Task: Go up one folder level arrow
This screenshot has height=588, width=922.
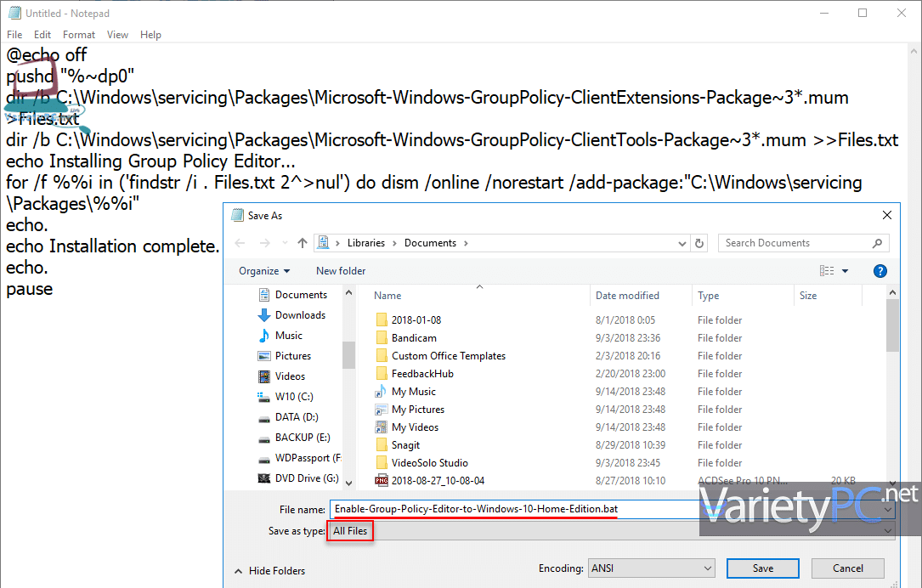Action: [303, 243]
